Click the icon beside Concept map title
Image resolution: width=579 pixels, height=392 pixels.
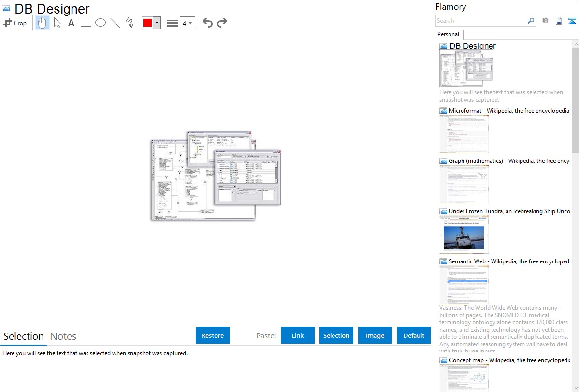[x=444, y=360]
